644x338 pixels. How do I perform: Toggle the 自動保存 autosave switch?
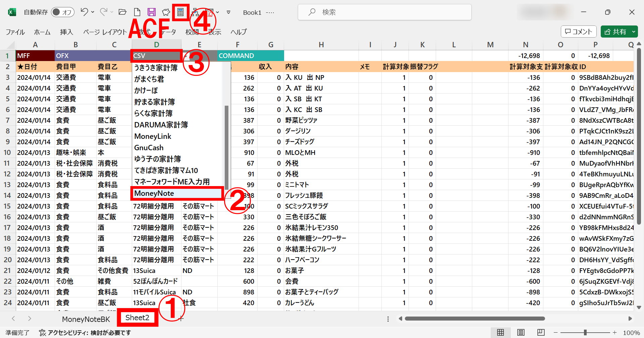[63, 12]
